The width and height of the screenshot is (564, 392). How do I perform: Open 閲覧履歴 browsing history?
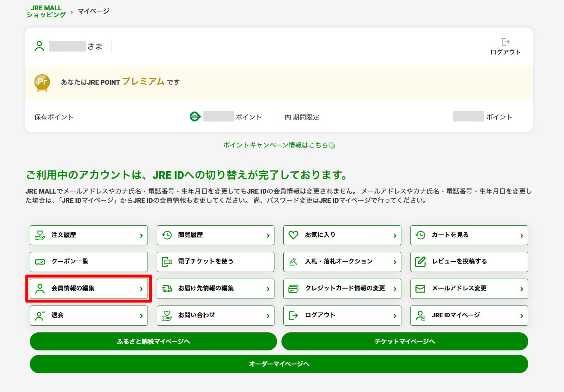tap(216, 235)
